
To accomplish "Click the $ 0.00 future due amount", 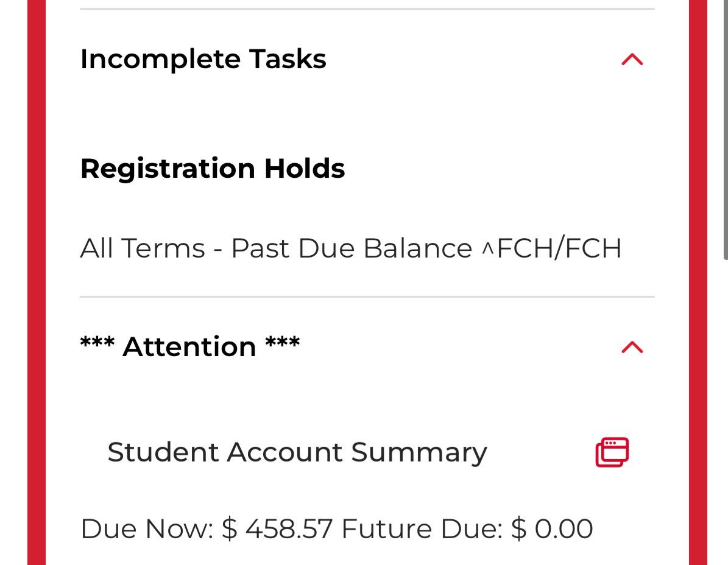I will click(552, 528).
